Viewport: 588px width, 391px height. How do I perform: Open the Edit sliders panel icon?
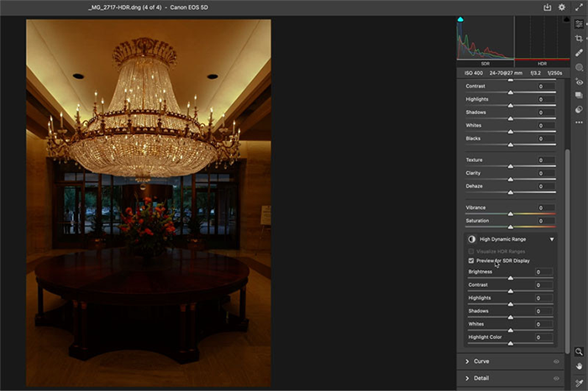click(579, 24)
